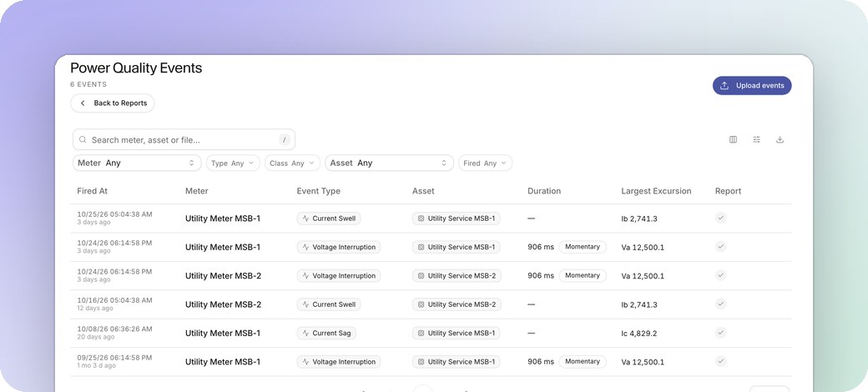This screenshot has width=868, height=392.
Task: Click the Meter column header
Action: tap(196, 191)
